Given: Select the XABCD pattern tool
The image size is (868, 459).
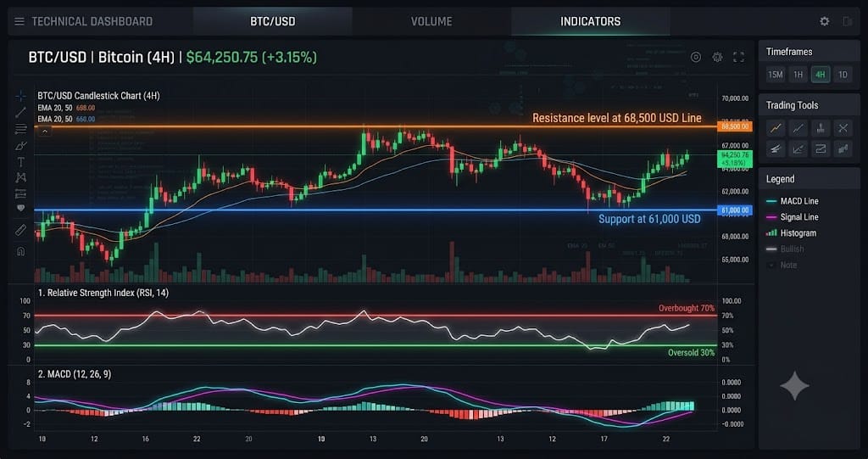Looking at the screenshot, I should pyautogui.click(x=20, y=177).
